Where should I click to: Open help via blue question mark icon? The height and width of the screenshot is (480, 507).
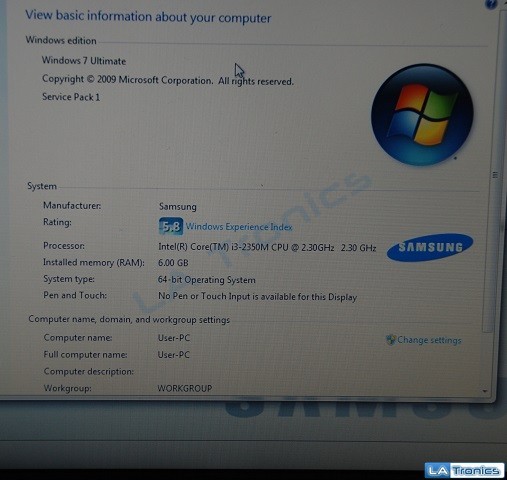click(491, 3)
